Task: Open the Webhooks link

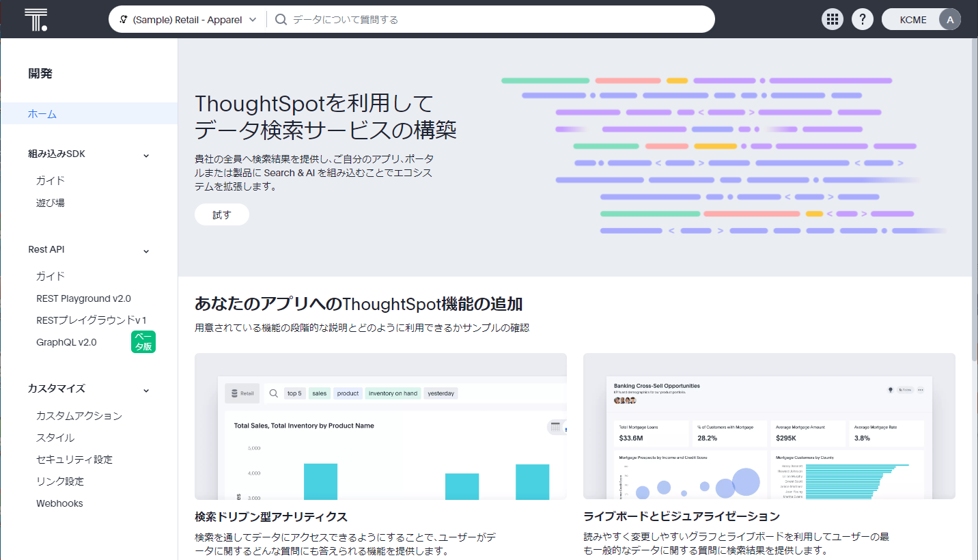Action: 59,503
